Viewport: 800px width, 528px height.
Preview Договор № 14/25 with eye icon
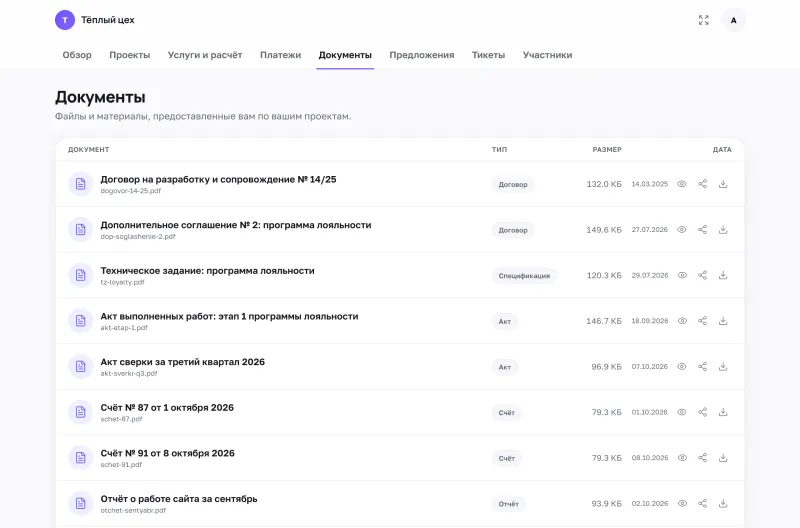pyautogui.click(x=682, y=184)
